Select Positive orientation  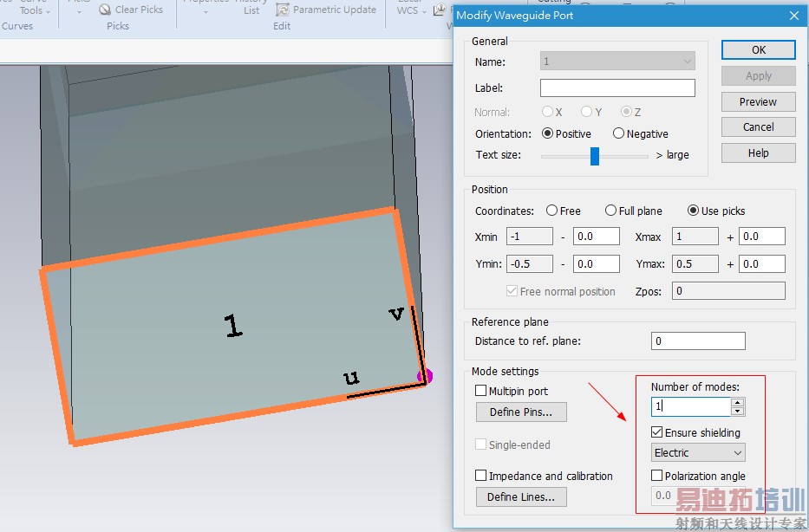point(547,133)
